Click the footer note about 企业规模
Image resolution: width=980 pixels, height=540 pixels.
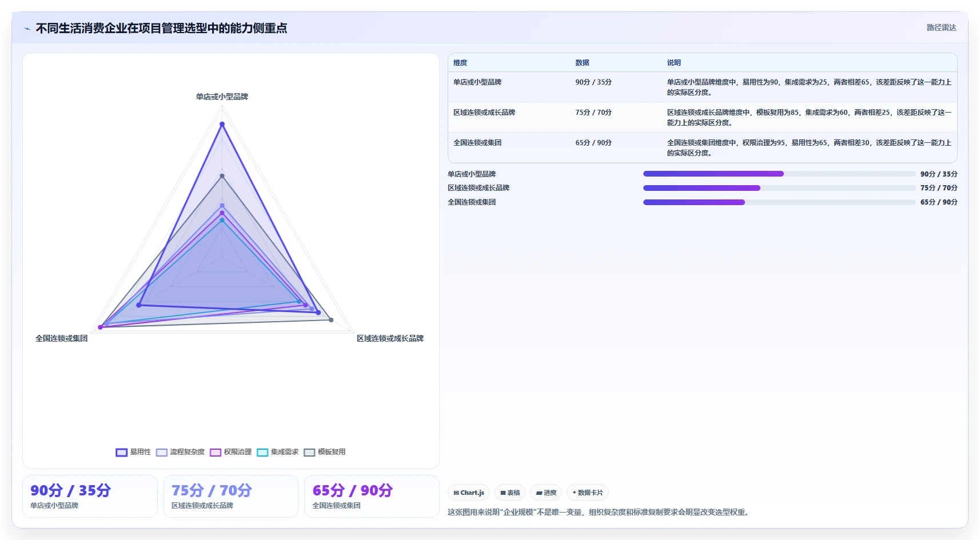[599, 512]
